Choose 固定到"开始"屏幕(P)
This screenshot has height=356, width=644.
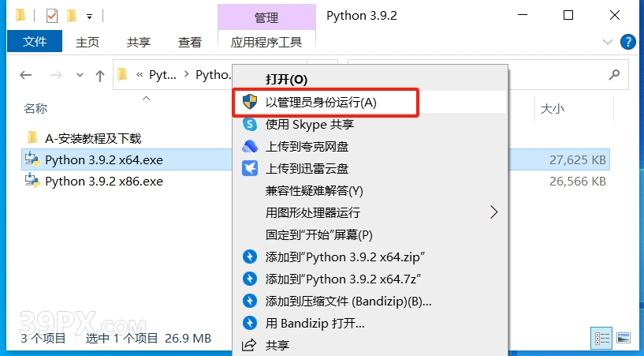point(370,234)
